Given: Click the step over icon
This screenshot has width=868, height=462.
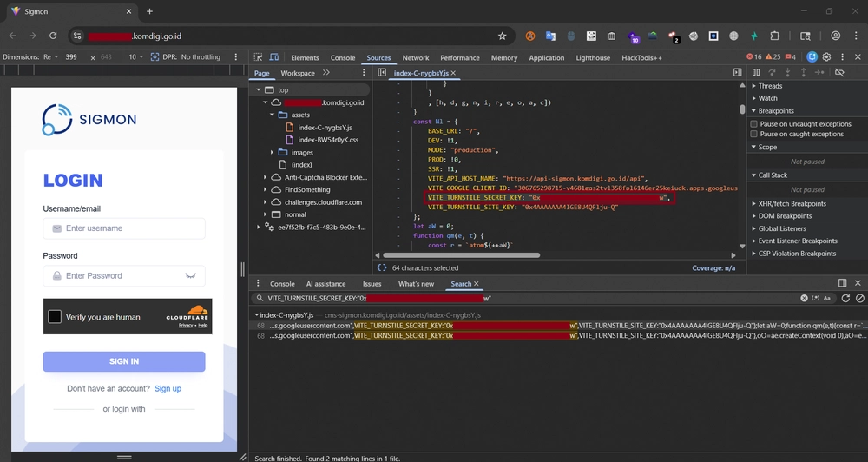Looking at the screenshot, I should 773,73.
